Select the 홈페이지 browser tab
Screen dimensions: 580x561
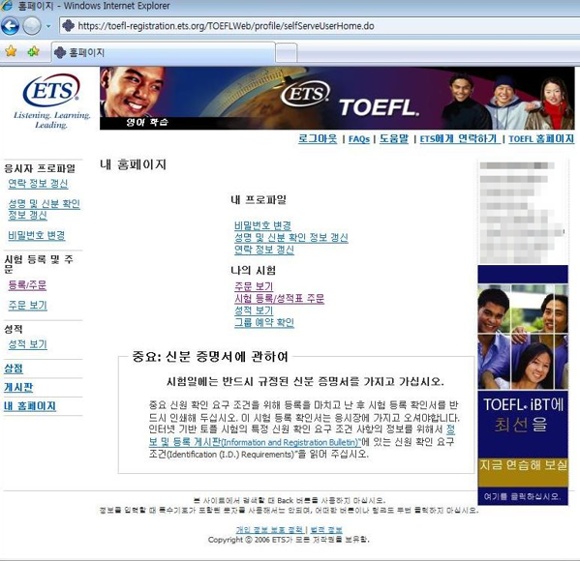pyautogui.click(x=163, y=53)
